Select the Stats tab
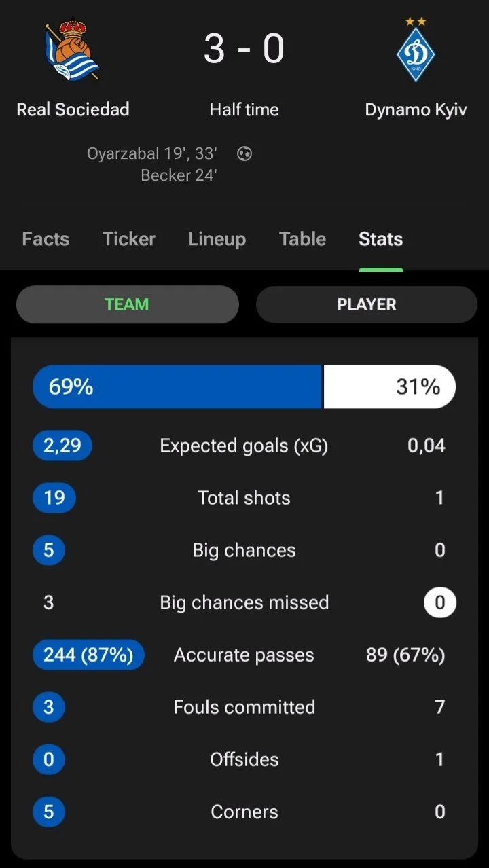 [381, 239]
